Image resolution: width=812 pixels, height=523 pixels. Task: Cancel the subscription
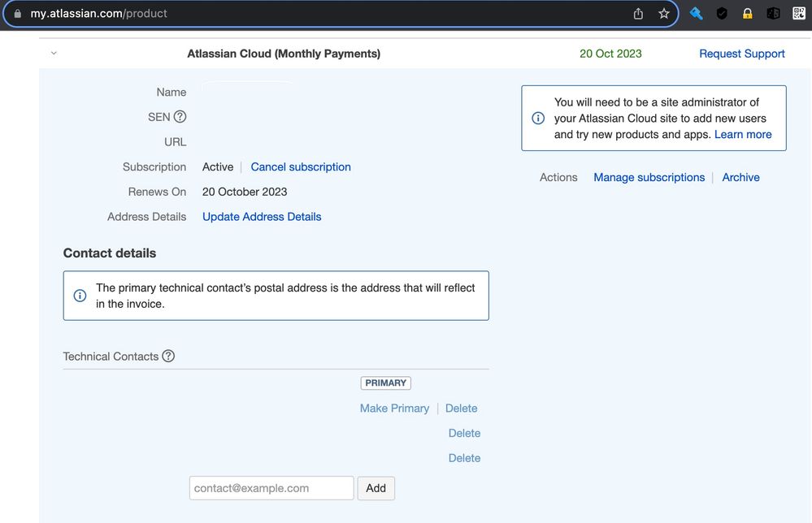tap(301, 167)
